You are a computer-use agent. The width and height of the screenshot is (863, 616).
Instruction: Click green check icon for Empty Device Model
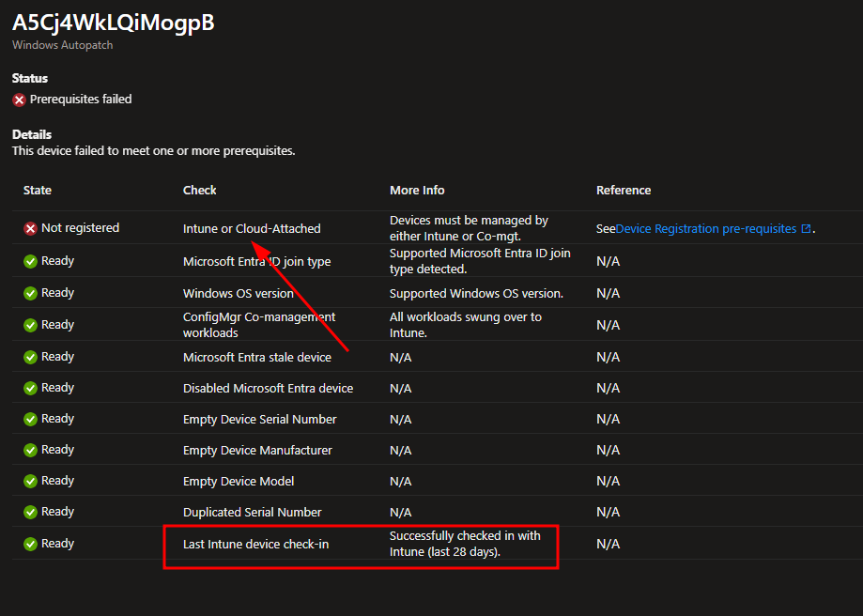click(30, 481)
